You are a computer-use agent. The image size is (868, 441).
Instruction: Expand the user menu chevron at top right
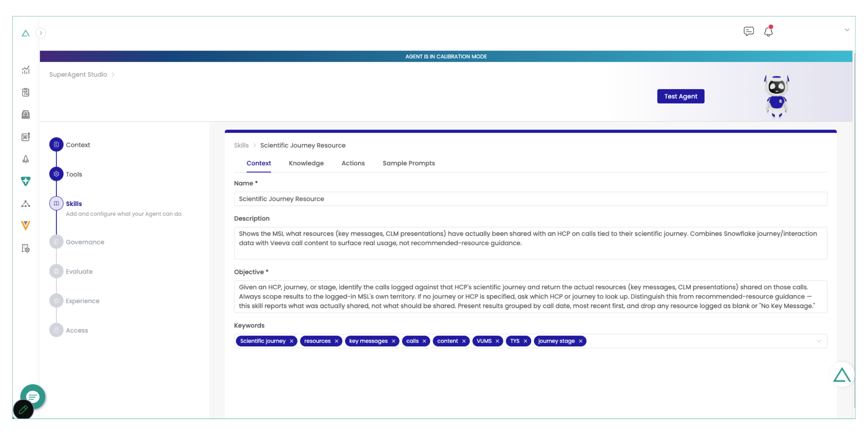click(x=847, y=30)
